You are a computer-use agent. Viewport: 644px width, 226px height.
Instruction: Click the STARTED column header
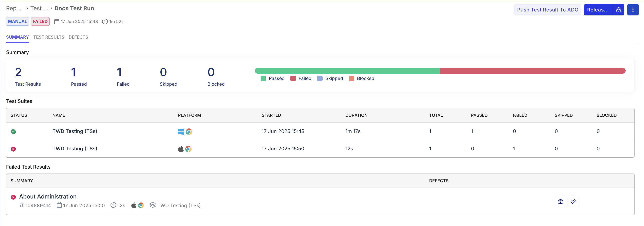271,115
